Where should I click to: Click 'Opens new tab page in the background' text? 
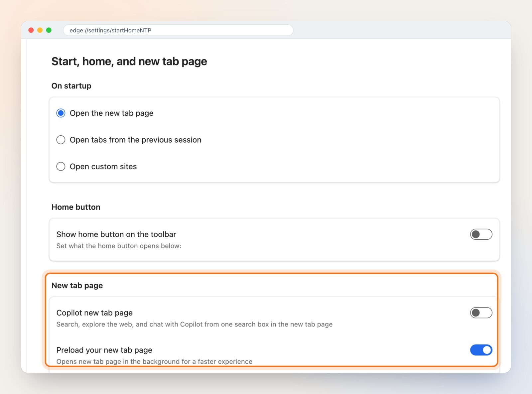click(x=154, y=362)
